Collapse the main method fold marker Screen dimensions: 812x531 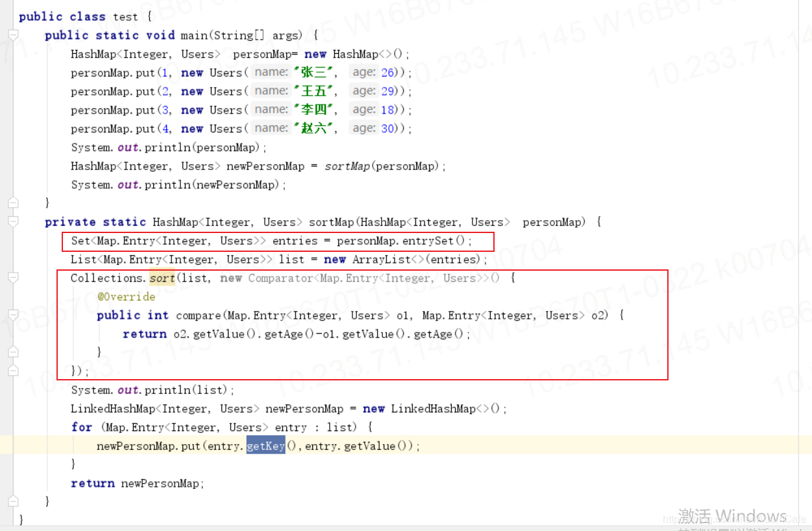(x=13, y=35)
